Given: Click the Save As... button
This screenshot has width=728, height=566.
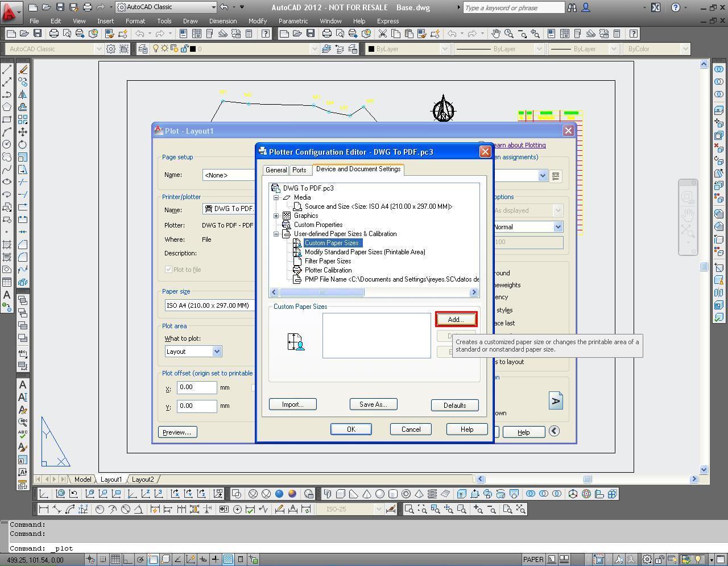Looking at the screenshot, I should coord(373,404).
